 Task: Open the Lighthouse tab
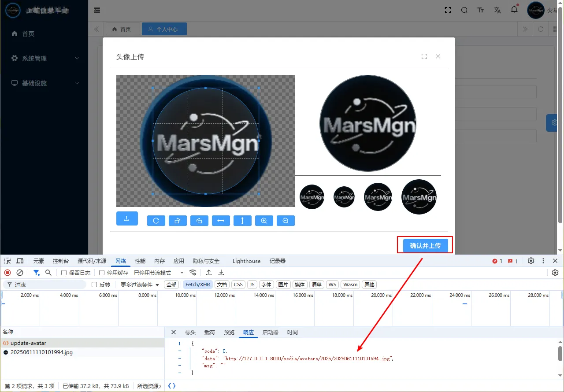247,261
